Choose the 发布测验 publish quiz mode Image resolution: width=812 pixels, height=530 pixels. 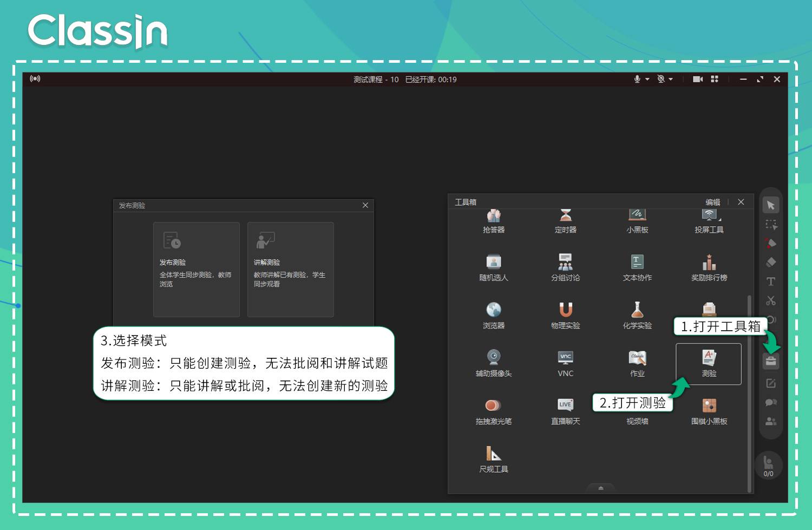(x=197, y=270)
